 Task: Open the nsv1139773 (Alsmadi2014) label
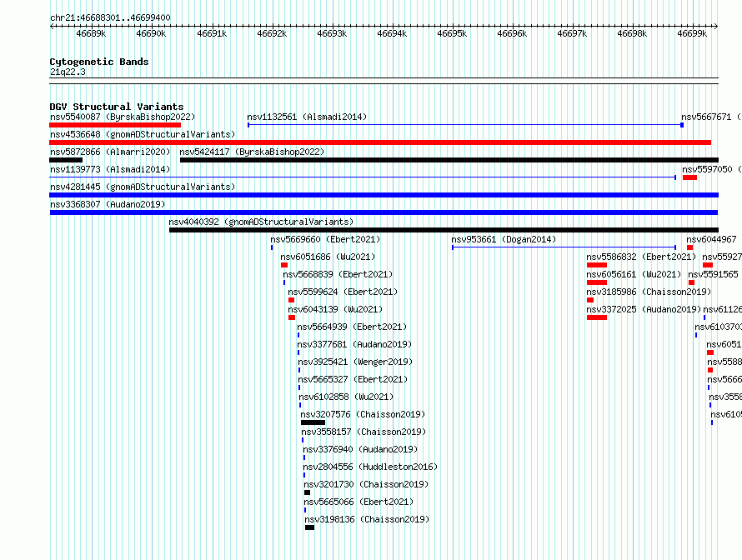110,169
